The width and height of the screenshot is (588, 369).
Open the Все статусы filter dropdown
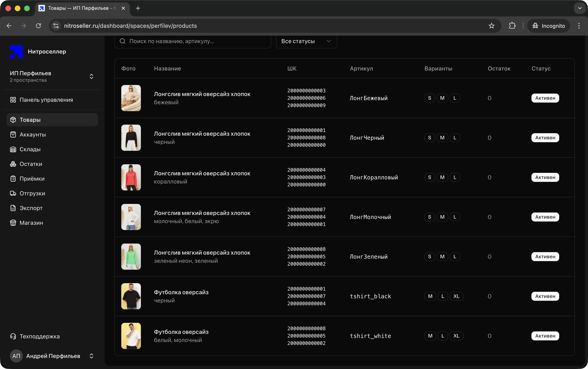click(x=306, y=41)
